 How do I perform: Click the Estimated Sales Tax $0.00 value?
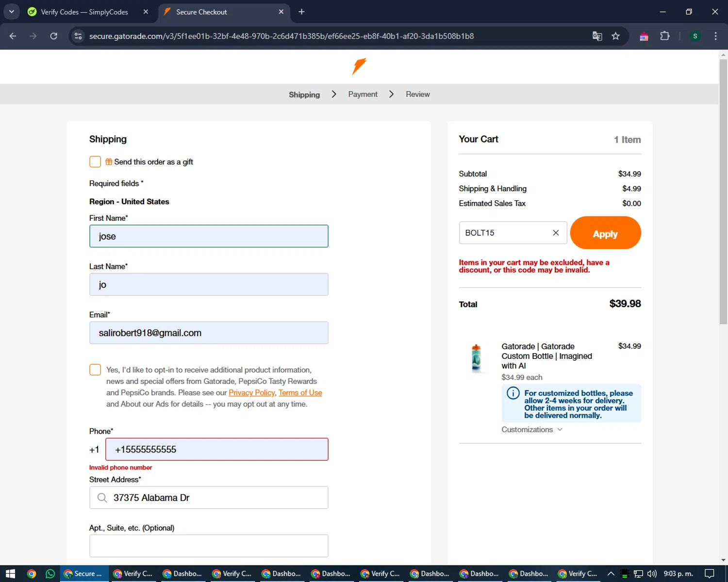click(631, 203)
